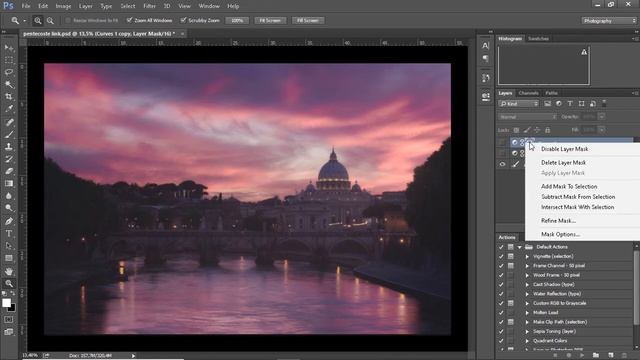640x360 pixels.
Task: Toggle Scrubby Zoom checkbox
Action: [183, 20]
